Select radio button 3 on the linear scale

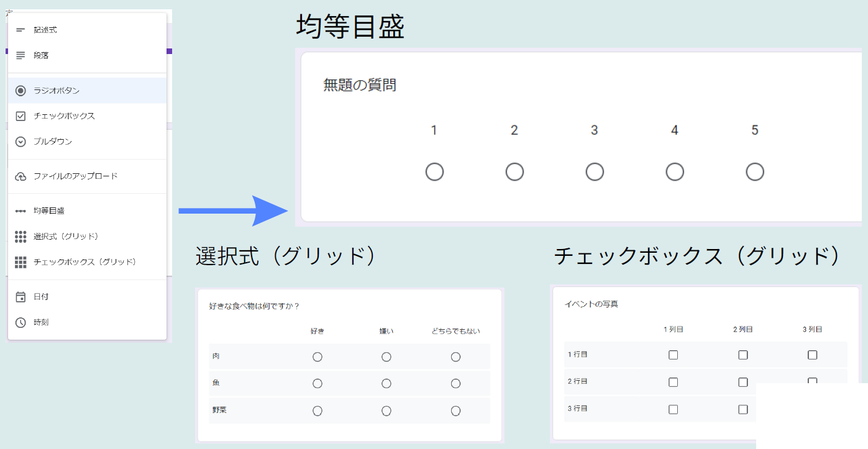point(595,171)
